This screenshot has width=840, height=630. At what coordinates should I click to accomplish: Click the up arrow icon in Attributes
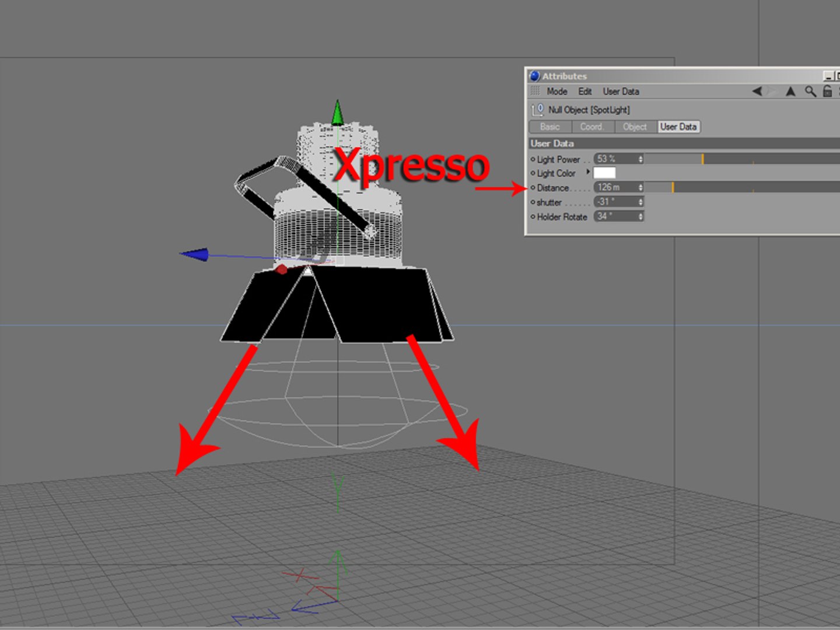790,91
